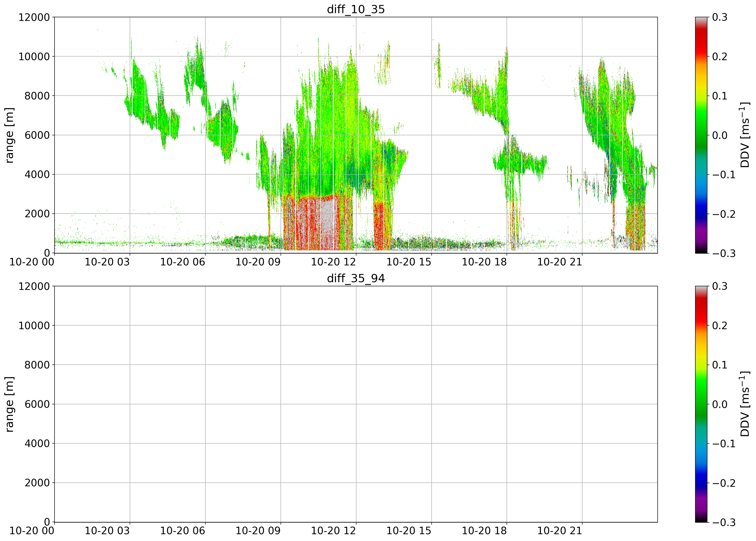
Task: Select the 12000 range tick of diff_35_94
Action: (34, 287)
